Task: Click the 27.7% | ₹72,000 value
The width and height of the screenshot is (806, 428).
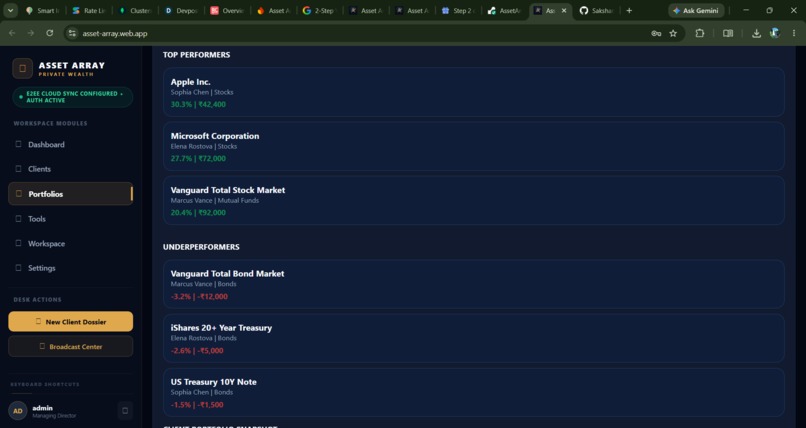Action: 198,158
